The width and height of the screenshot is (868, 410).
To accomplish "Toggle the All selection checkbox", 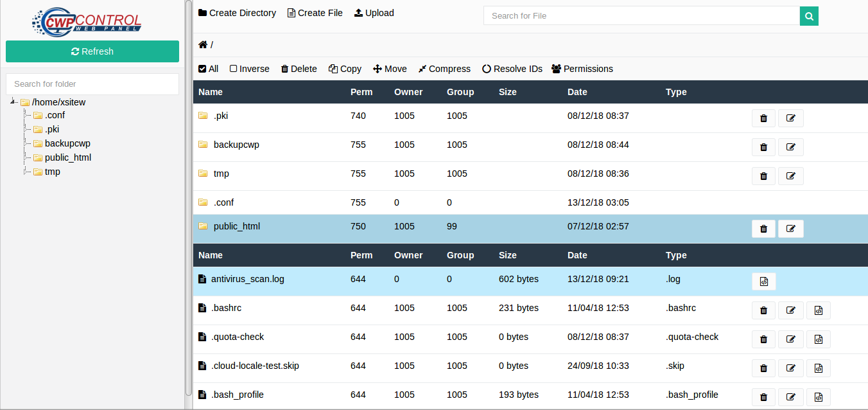I will pos(203,69).
